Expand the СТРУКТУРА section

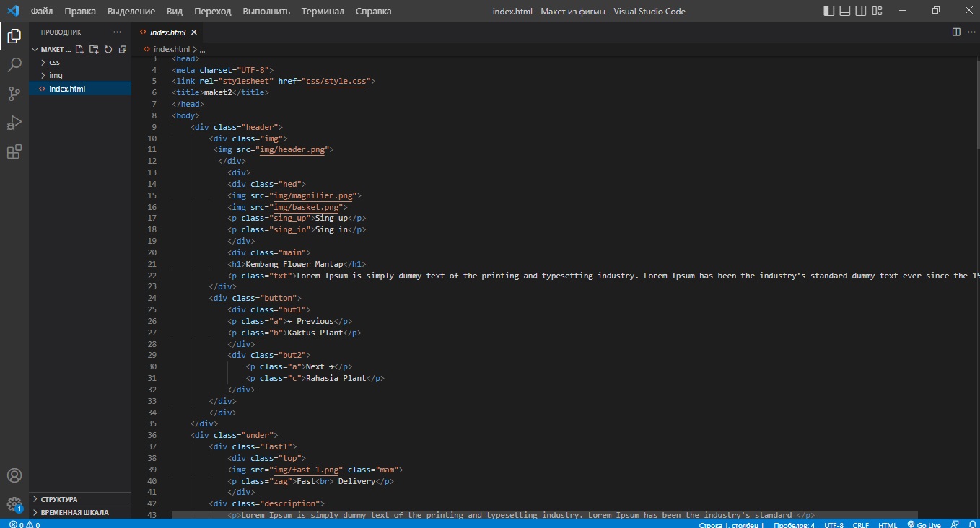point(59,499)
